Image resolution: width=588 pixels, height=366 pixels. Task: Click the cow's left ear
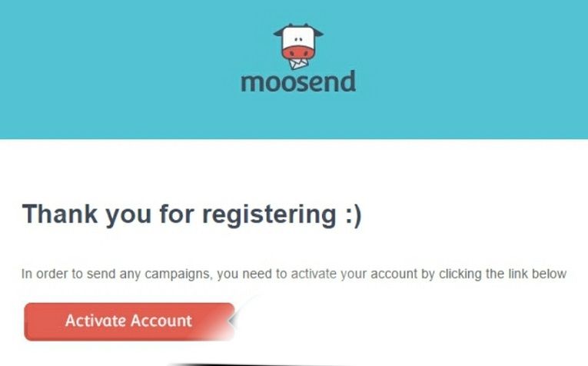point(279,33)
